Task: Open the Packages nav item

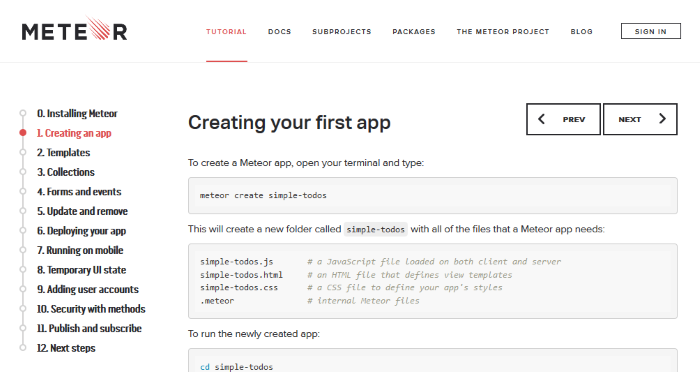Action: pyautogui.click(x=414, y=32)
